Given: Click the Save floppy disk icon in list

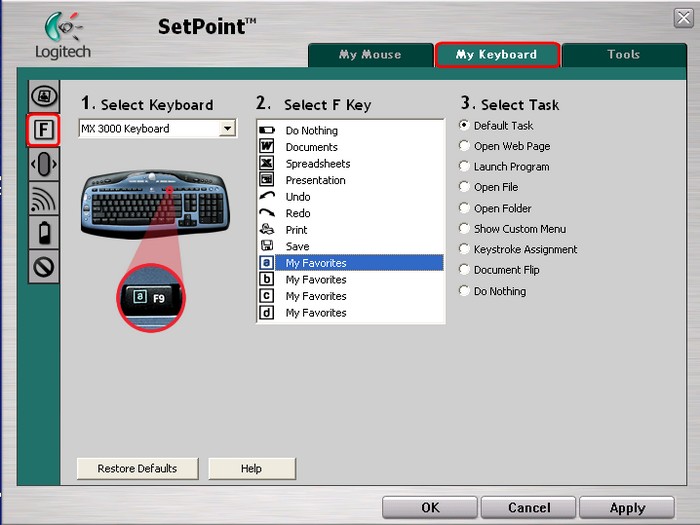Looking at the screenshot, I should 267,246.
